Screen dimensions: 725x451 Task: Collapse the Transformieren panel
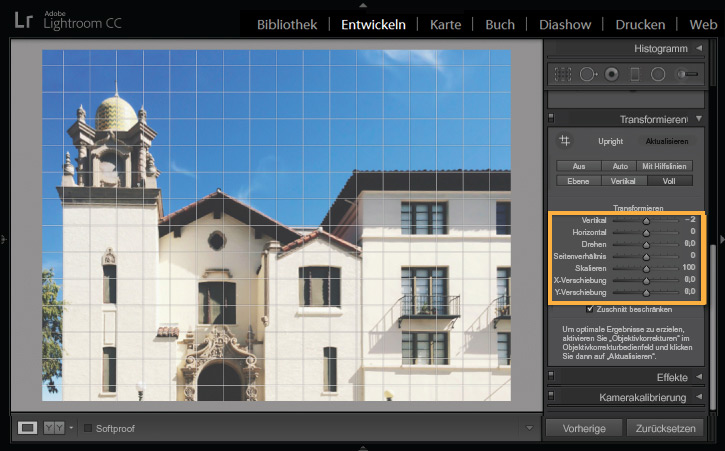tap(699, 119)
